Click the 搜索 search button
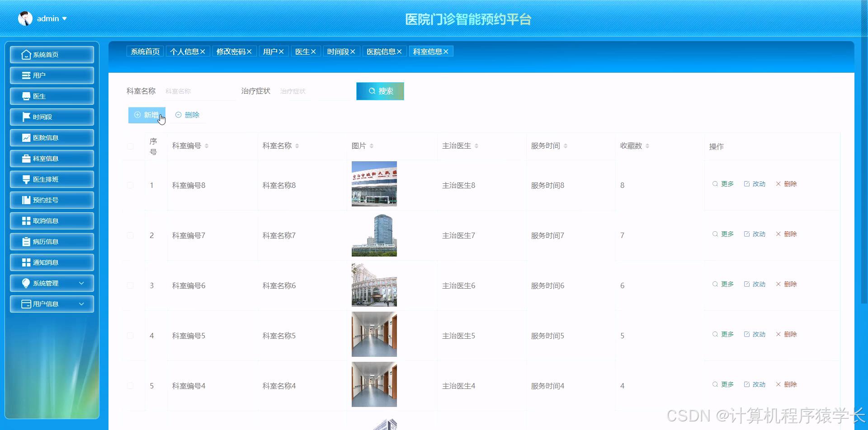The width and height of the screenshot is (868, 430). (x=380, y=91)
